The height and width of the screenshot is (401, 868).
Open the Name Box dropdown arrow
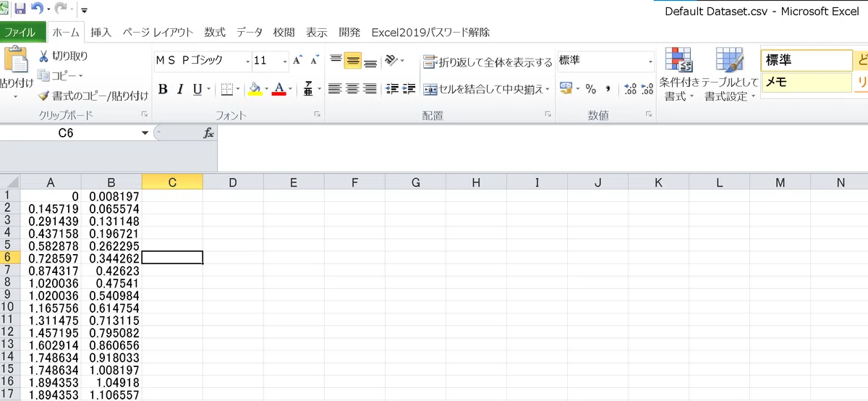(x=145, y=133)
